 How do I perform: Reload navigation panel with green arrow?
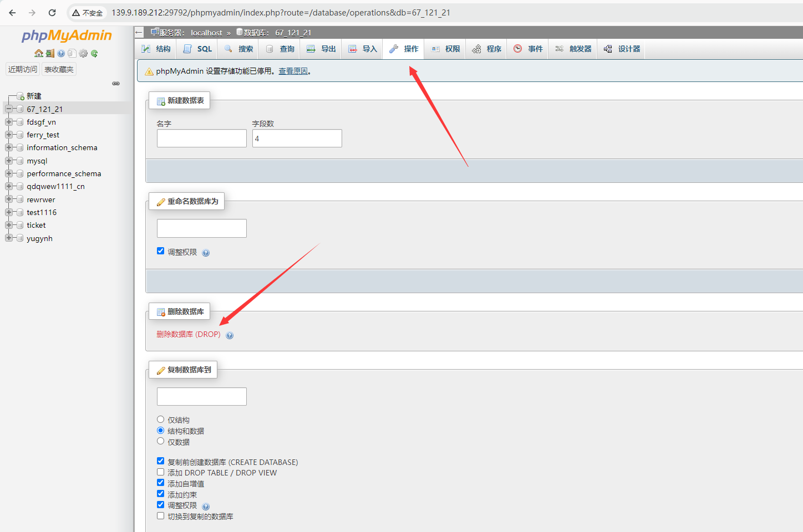pos(94,54)
